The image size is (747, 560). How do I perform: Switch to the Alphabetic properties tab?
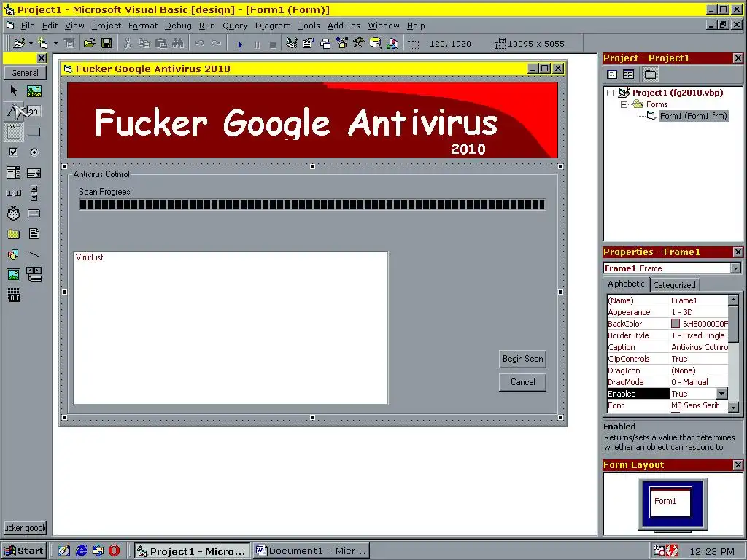626,284
